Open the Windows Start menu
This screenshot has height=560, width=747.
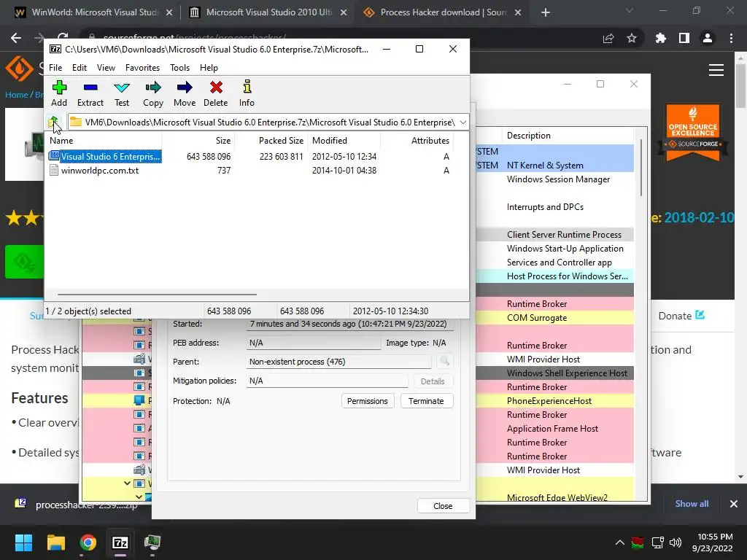tap(23, 542)
